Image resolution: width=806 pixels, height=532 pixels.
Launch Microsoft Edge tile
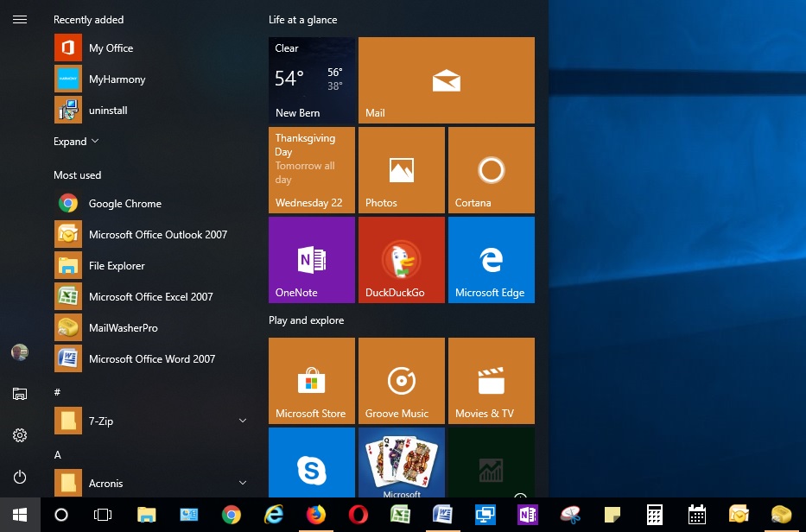click(491, 259)
